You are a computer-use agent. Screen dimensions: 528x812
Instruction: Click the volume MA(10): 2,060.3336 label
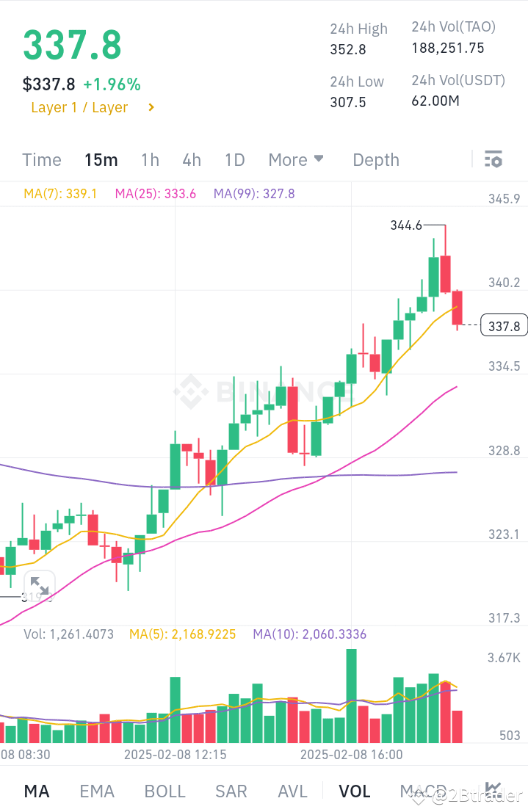pyautogui.click(x=309, y=634)
